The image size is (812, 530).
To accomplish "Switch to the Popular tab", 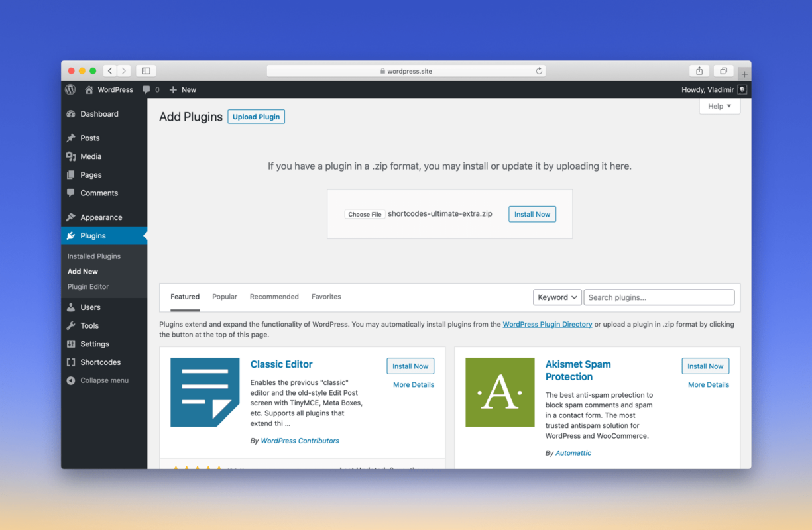I will pyautogui.click(x=225, y=297).
